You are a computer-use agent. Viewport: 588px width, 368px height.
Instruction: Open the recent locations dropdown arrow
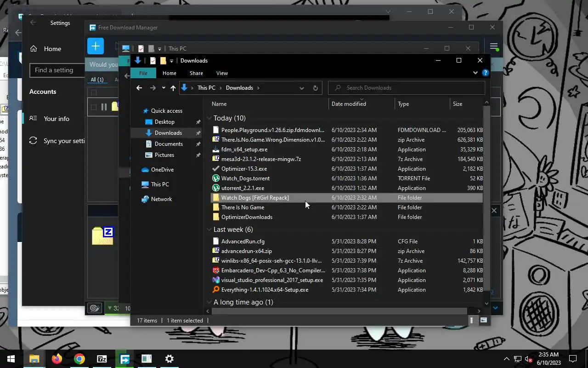(164, 88)
